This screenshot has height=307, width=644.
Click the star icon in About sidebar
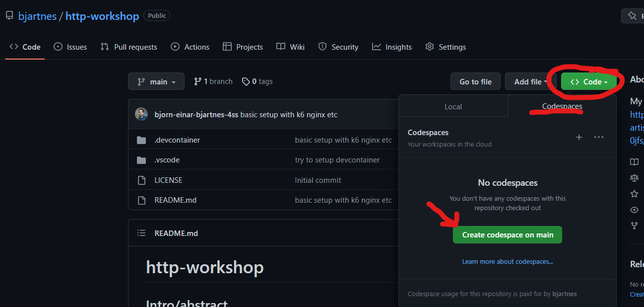coord(634,194)
